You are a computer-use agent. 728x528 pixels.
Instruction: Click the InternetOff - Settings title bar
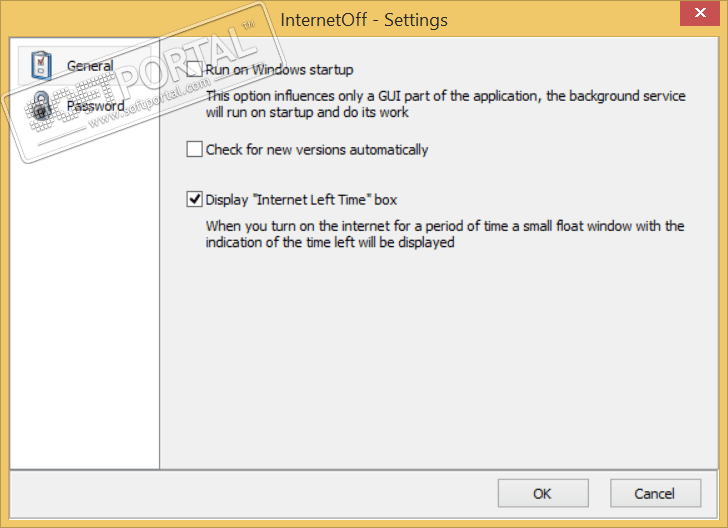pos(364,20)
